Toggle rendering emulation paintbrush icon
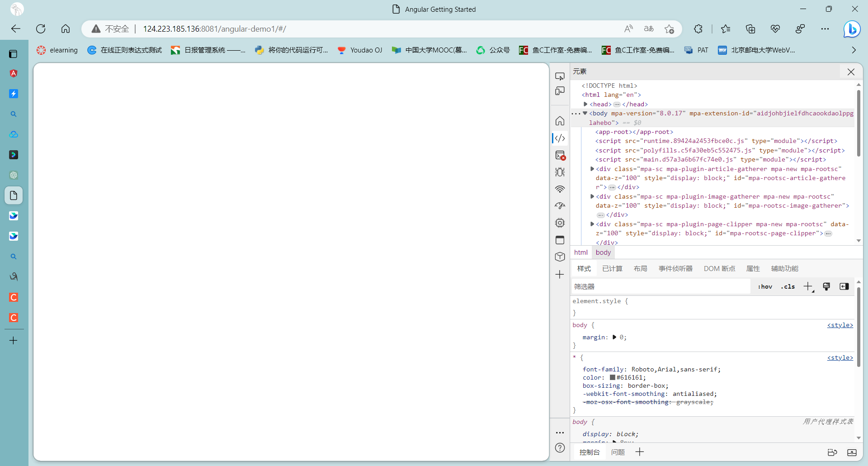Viewport: 868px width, 466px height. point(826,286)
